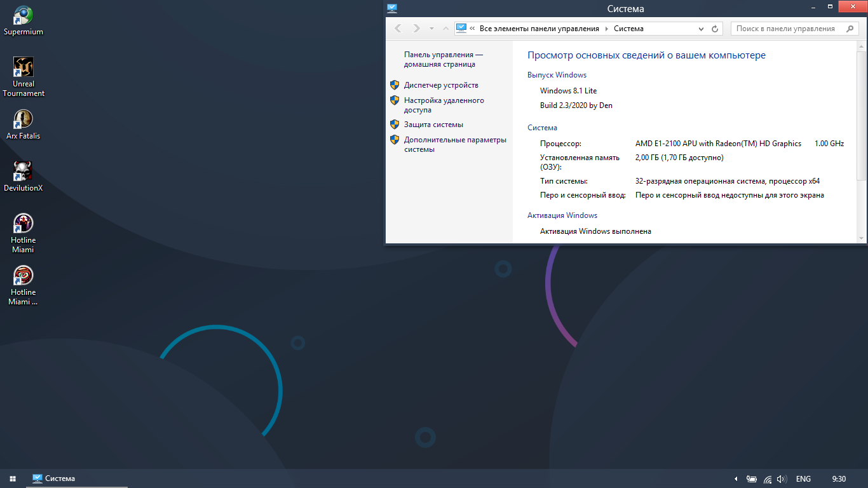The image size is (868, 488).
Task: Launch Unreal Tournament from the desktop
Action: click(x=24, y=77)
